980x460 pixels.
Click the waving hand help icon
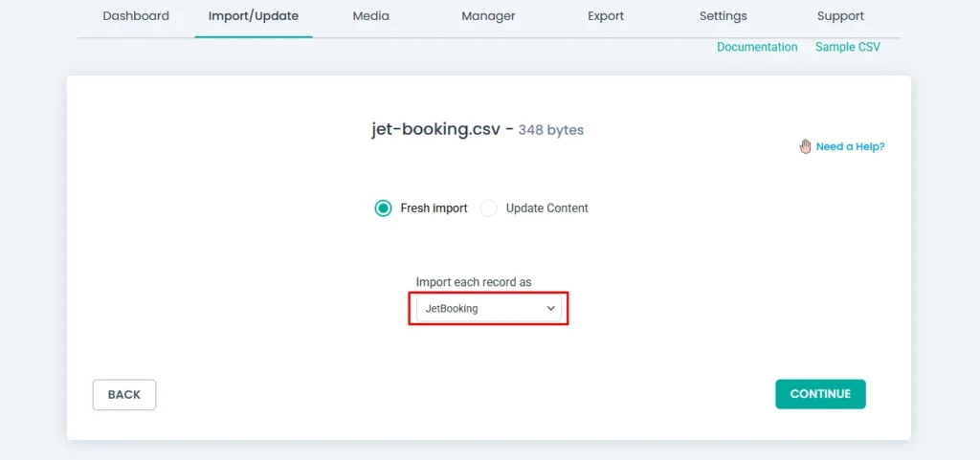click(806, 146)
